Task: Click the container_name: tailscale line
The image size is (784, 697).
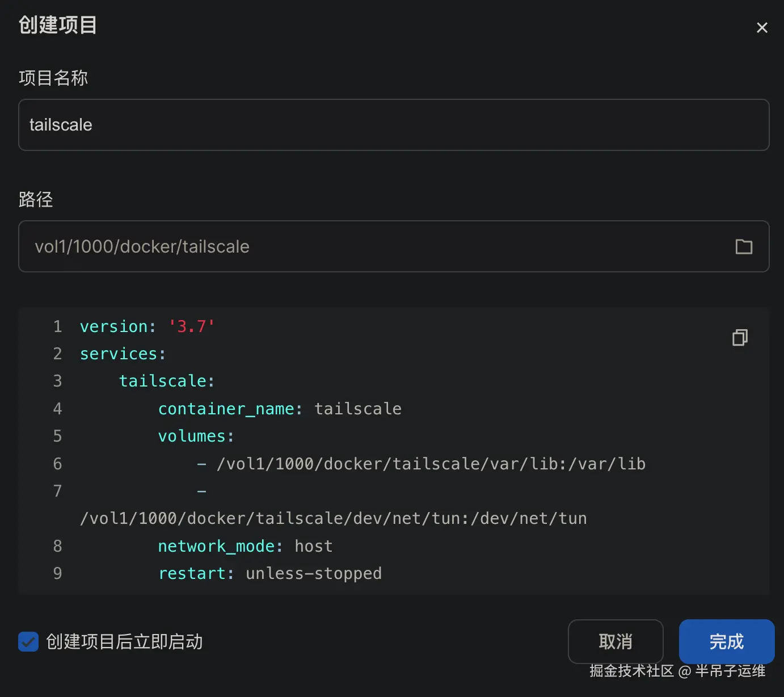Action: pos(280,409)
